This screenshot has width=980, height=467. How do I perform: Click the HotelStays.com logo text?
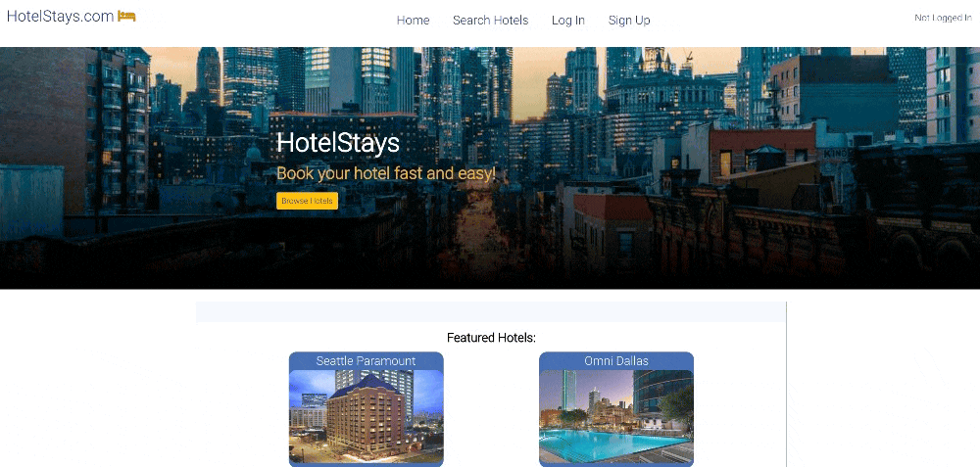pos(60,17)
